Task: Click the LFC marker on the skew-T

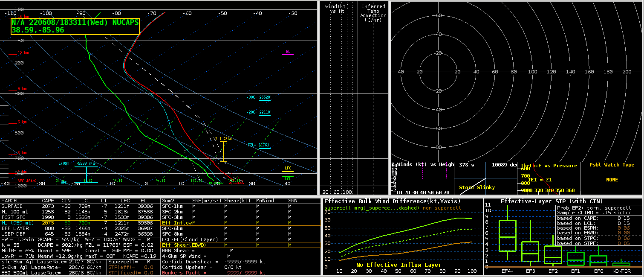Action: tap(288, 169)
